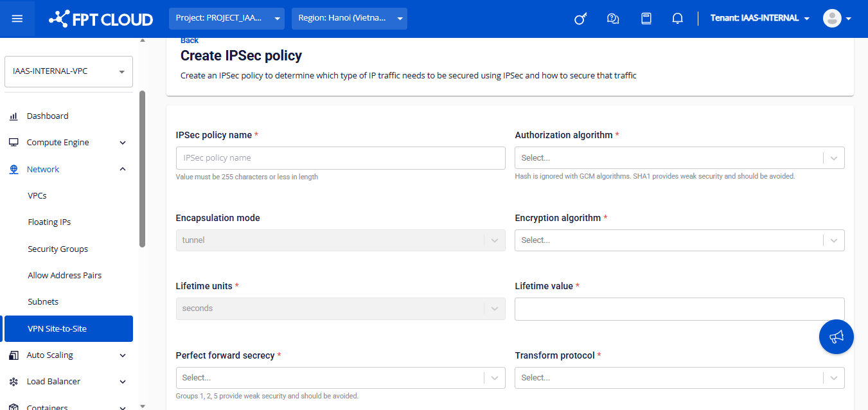Open the Encryption algorithm dropdown
868x410 pixels.
[679, 240]
